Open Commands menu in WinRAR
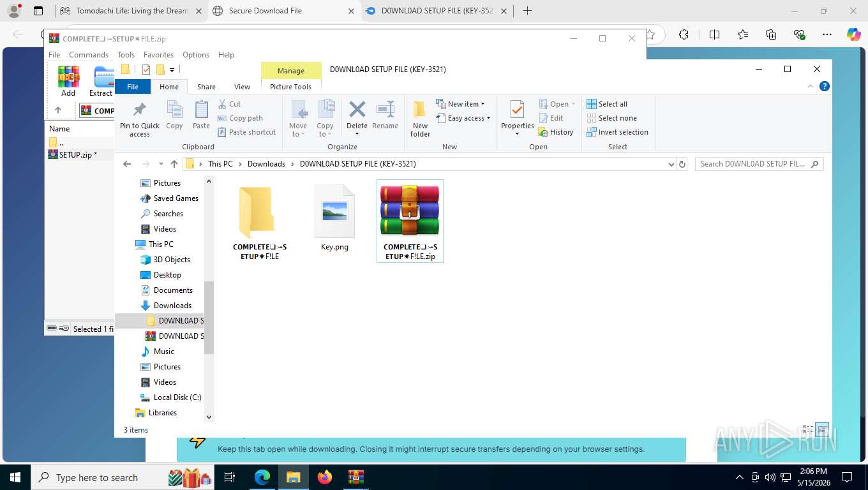The width and height of the screenshot is (868, 490). click(x=89, y=55)
